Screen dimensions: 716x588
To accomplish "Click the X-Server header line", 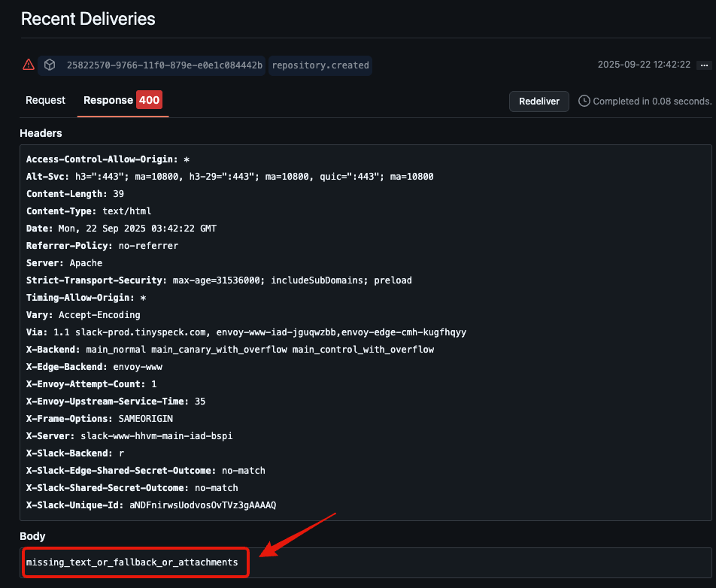I will point(129,436).
